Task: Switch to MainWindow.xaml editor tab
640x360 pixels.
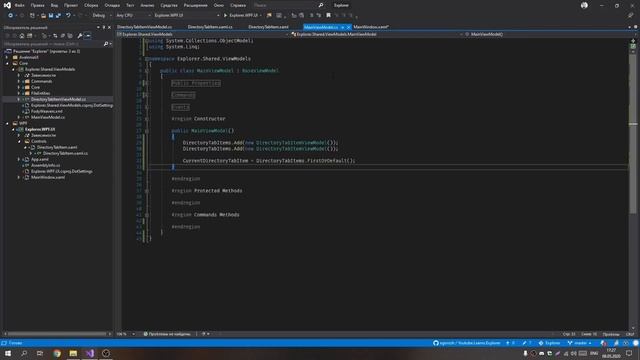Action: pos(371,27)
